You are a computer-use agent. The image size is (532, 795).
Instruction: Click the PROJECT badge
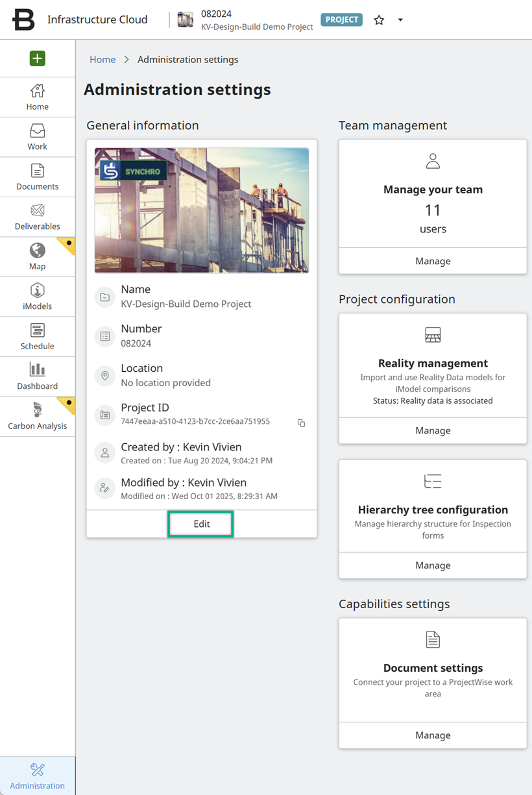coord(341,19)
